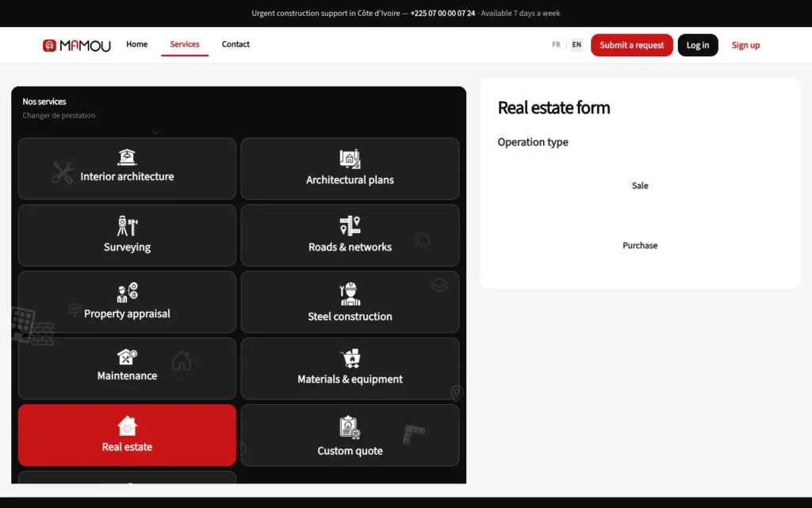Switch language to EN
Viewport: 812px width, 508px height.
[x=576, y=45]
